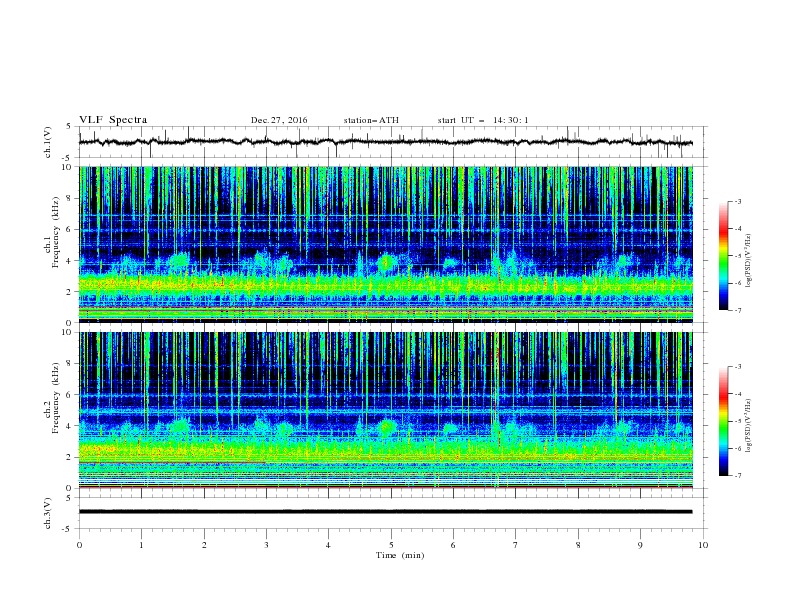Click the time axis tick label '9'
This screenshot has height=612, width=792.
tap(640, 545)
